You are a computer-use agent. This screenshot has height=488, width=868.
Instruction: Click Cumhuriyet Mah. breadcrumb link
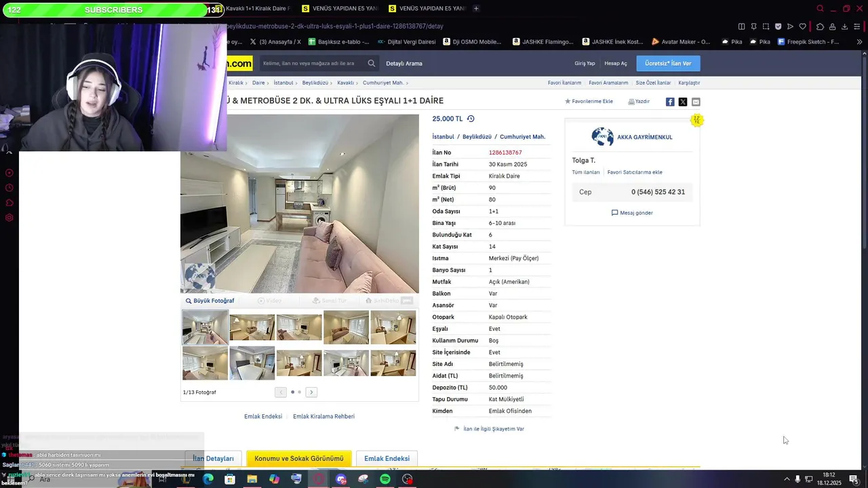(383, 83)
